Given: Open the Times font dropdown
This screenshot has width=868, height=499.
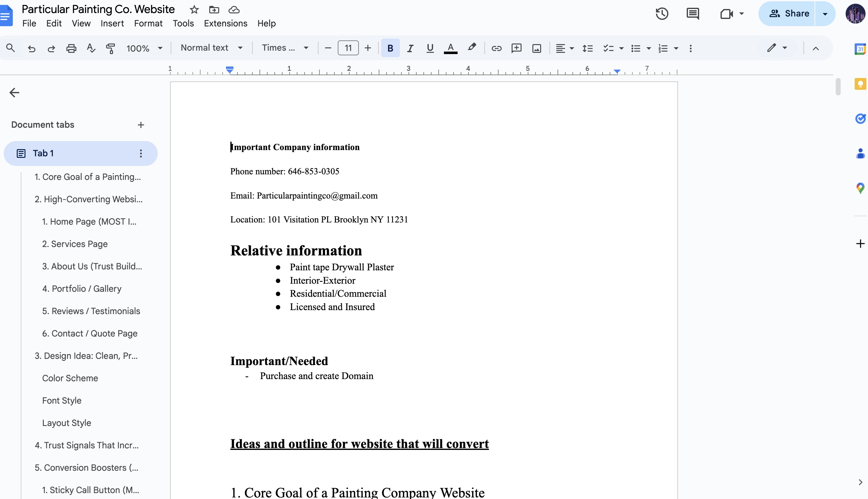Looking at the screenshot, I should [285, 48].
